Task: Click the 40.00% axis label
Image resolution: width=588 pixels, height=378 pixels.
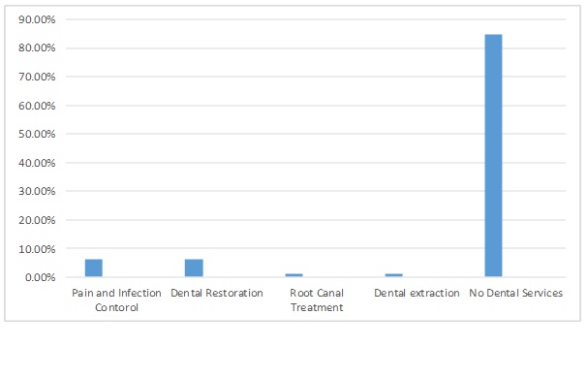Action: pyautogui.click(x=37, y=163)
